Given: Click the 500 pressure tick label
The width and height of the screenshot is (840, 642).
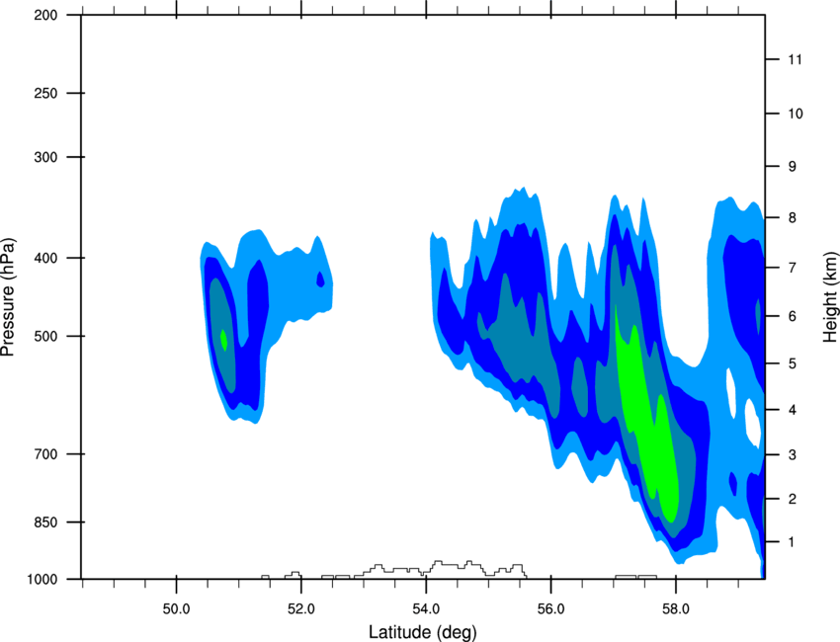Looking at the screenshot, I should click(x=46, y=336).
